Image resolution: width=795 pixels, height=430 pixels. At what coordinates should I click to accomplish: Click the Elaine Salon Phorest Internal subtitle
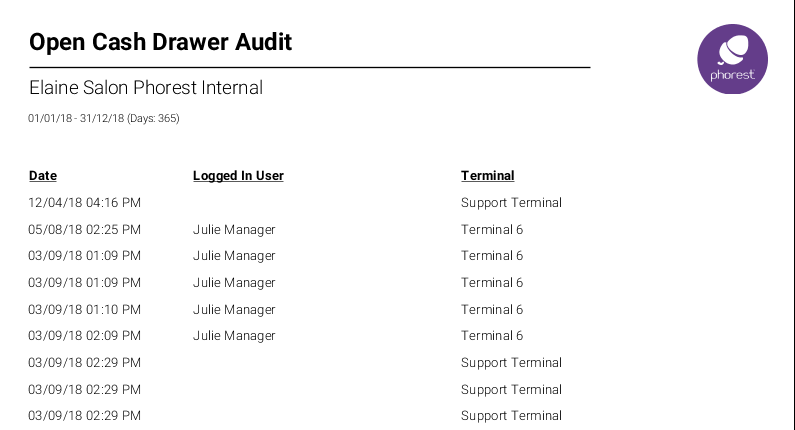(146, 88)
